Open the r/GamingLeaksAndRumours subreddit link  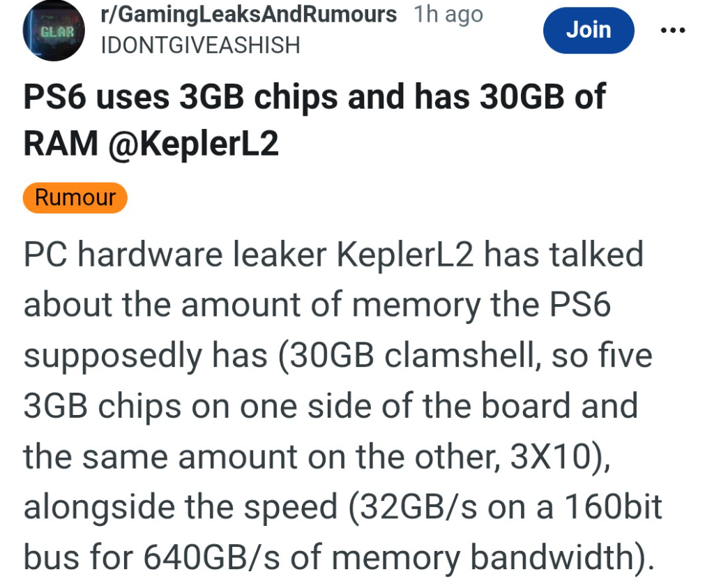(249, 15)
